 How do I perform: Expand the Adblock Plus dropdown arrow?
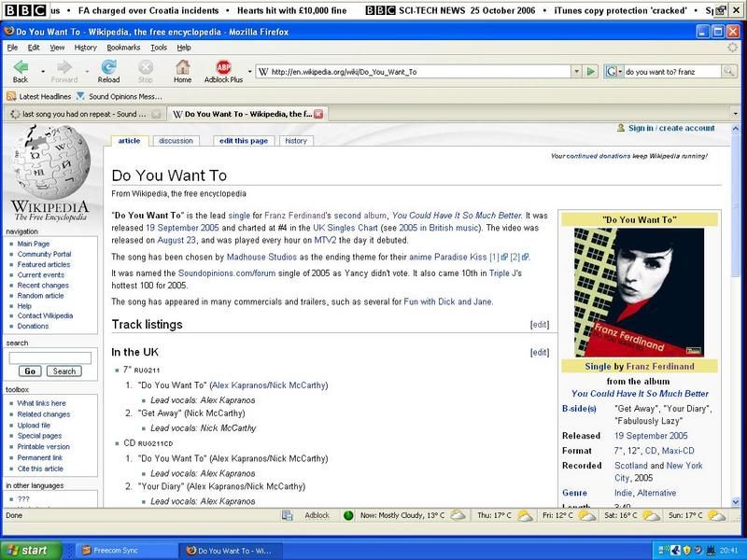(x=249, y=72)
